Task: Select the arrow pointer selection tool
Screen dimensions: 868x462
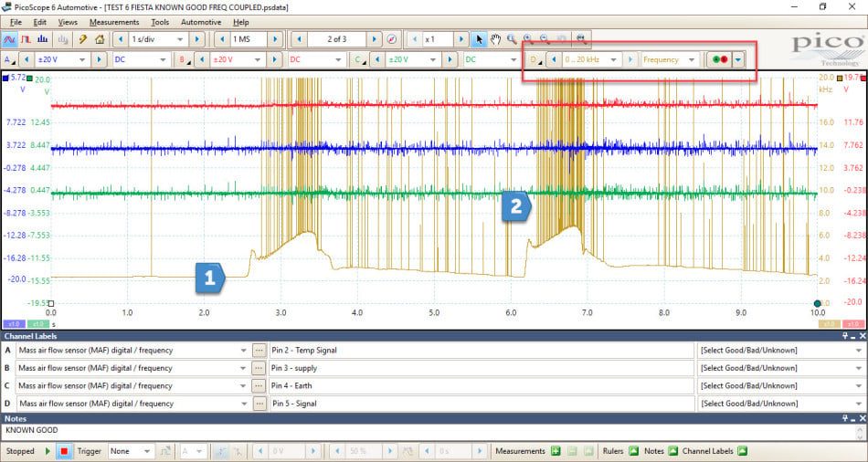Action: click(479, 39)
